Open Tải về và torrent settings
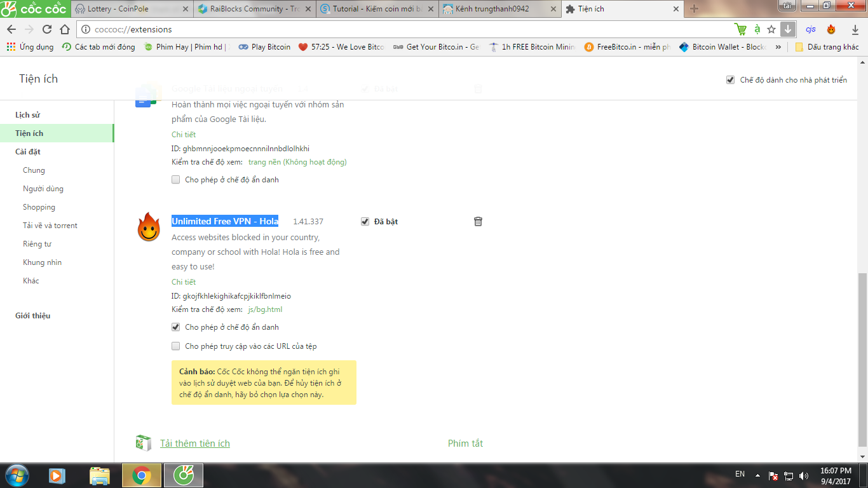Viewport: 868px width, 488px height. (50, 226)
